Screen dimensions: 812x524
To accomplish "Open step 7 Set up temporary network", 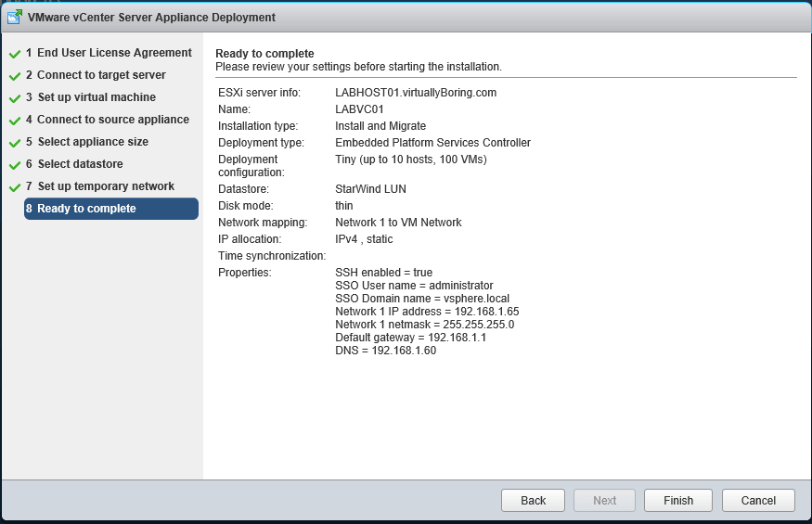I will 100,186.
